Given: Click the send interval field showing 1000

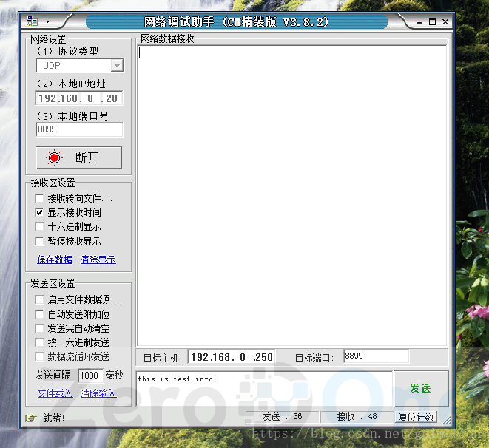Looking at the screenshot, I should click(x=90, y=375).
